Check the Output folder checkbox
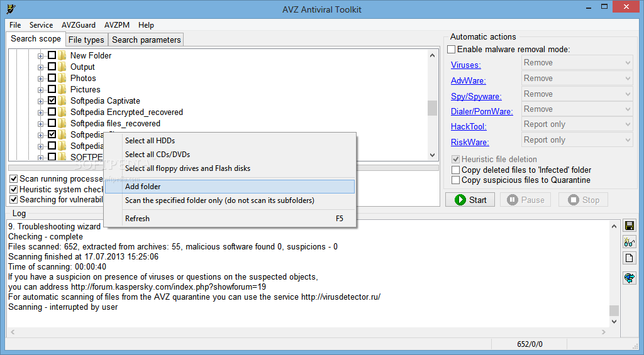This screenshot has width=644, height=355. (52, 67)
